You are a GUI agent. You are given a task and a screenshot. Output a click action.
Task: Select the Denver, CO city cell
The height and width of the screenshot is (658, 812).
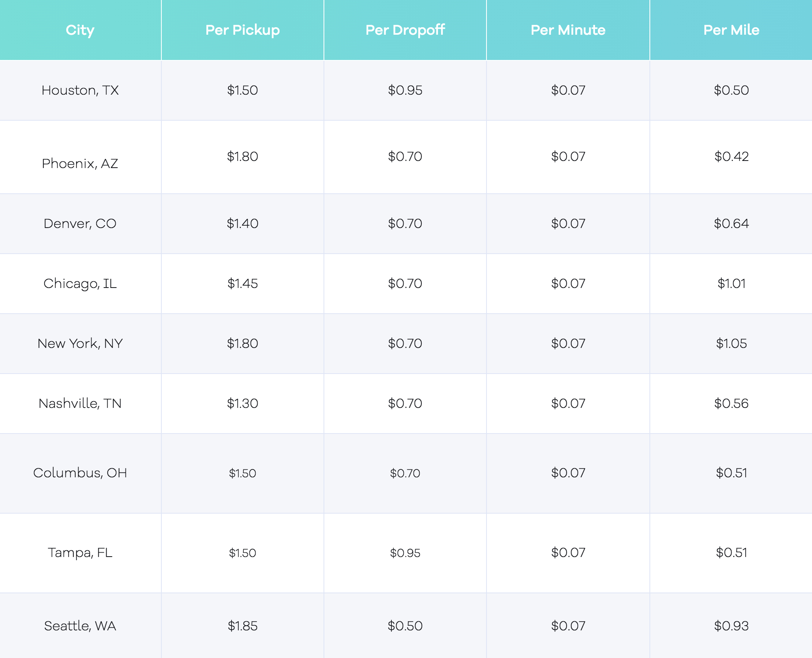coord(80,224)
